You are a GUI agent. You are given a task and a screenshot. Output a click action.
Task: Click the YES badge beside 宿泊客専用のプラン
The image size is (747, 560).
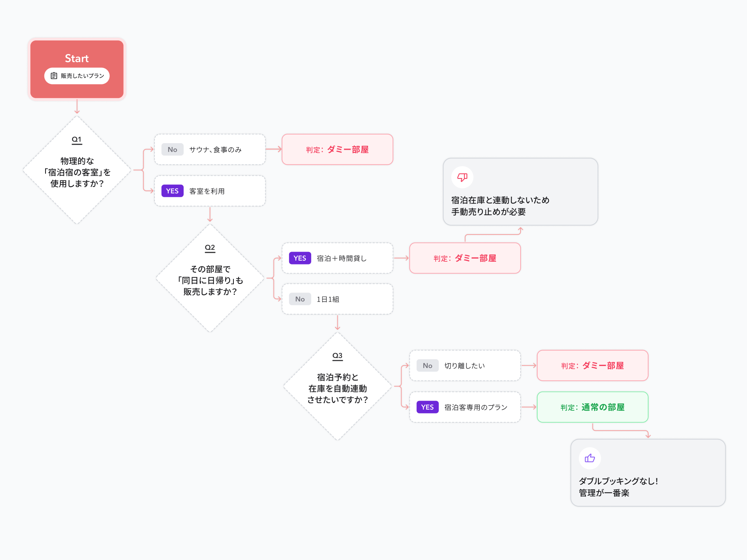(428, 407)
